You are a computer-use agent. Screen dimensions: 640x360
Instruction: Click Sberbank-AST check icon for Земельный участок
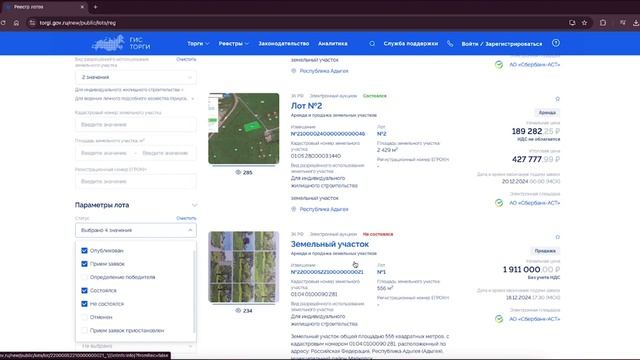click(x=499, y=319)
